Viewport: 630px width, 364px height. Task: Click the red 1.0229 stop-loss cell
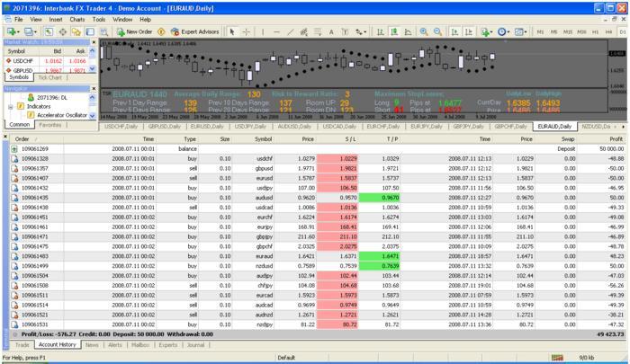(x=337, y=158)
